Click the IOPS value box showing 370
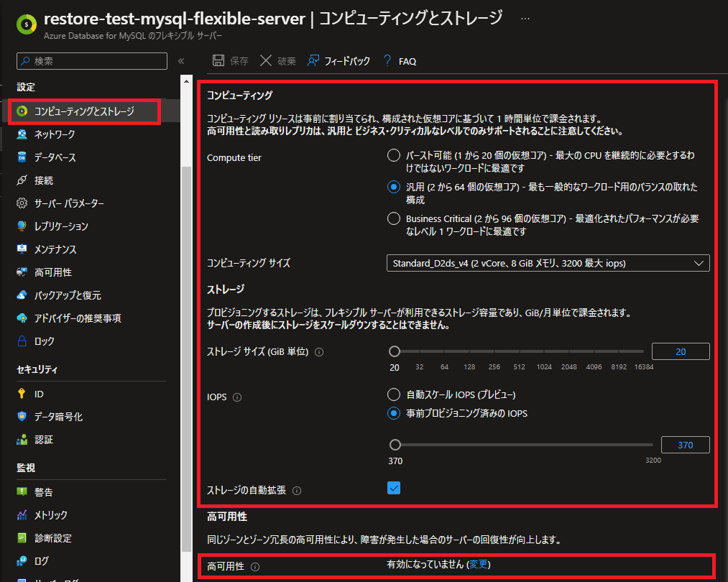This screenshot has height=582, width=728. (x=686, y=445)
